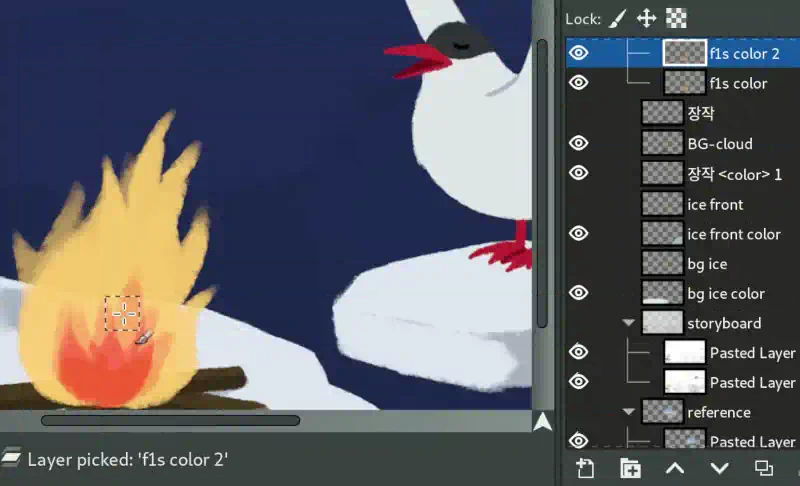
Task: Toggle visibility of ice front color layer
Action: (x=579, y=233)
